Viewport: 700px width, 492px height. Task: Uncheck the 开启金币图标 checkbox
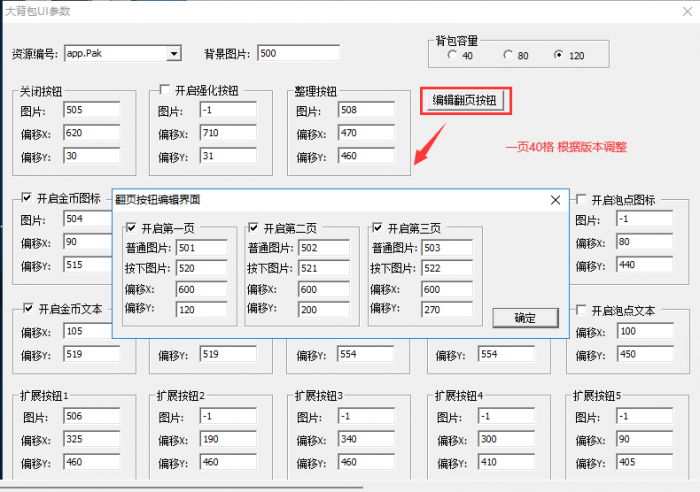point(26,199)
